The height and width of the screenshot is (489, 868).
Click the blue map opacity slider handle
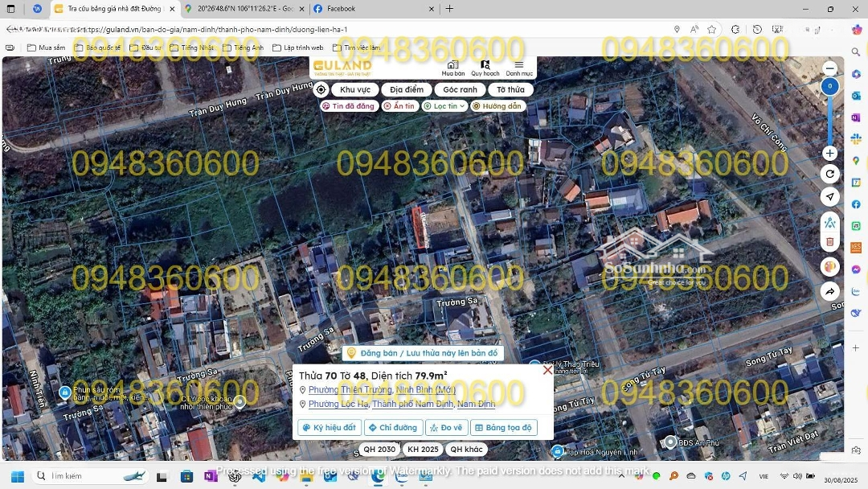tap(829, 86)
